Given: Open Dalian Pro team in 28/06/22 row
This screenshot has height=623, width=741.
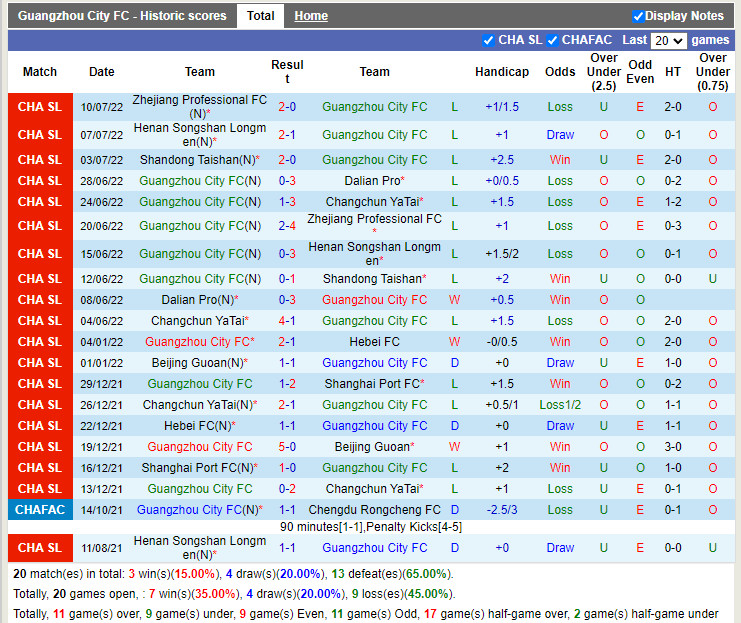Looking at the screenshot, I should pos(370,181).
